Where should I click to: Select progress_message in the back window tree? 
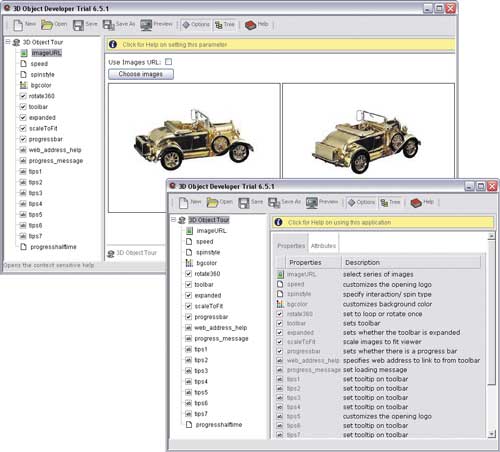point(56,161)
